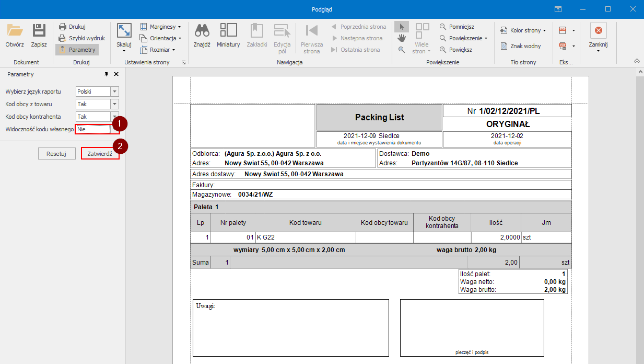The width and height of the screenshot is (644, 364).
Task: Click the Widoczność kodu własnego field
Action: click(x=92, y=129)
